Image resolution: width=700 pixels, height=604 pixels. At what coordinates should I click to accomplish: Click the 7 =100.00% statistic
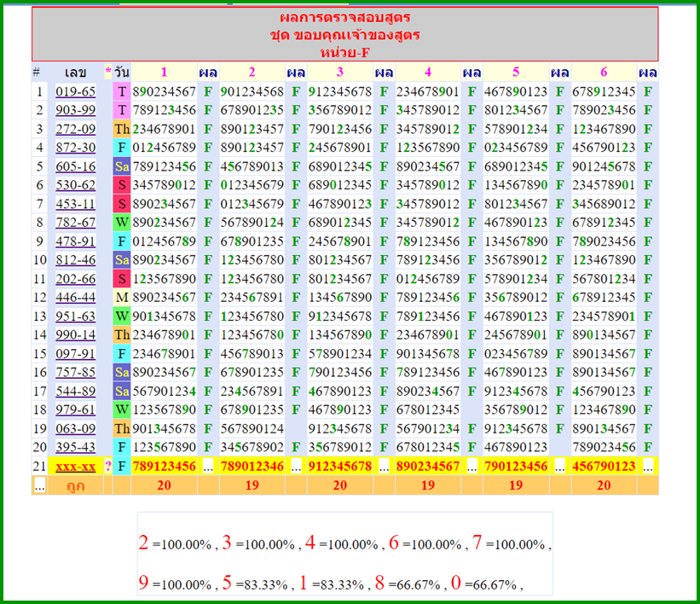(509, 543)
